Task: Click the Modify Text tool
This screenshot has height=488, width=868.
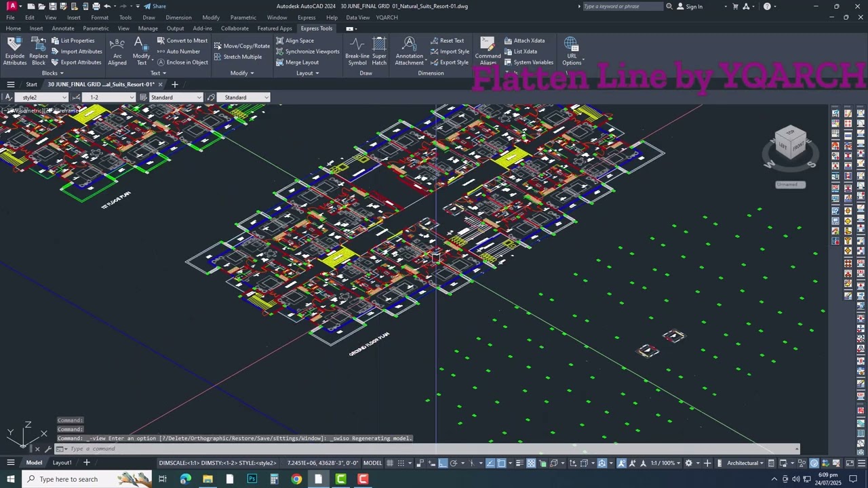Action: pyautogui.click(x=142, y=52)
